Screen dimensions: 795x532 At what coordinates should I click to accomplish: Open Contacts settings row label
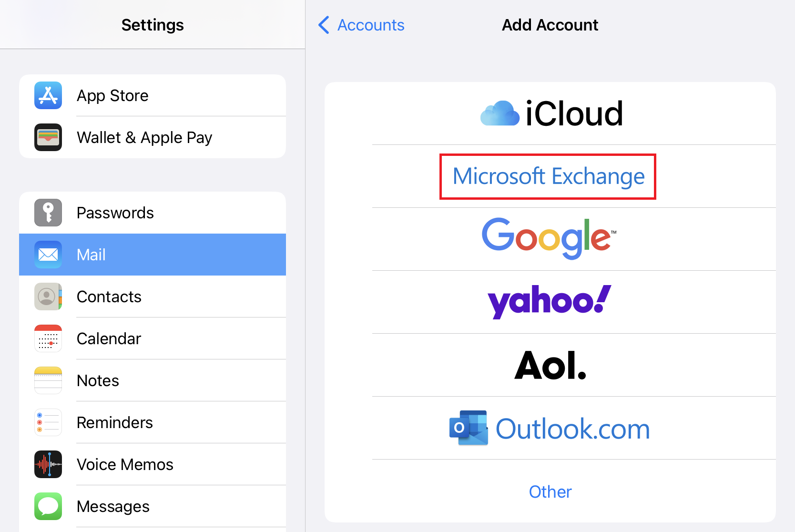click(x=109, y=297)
